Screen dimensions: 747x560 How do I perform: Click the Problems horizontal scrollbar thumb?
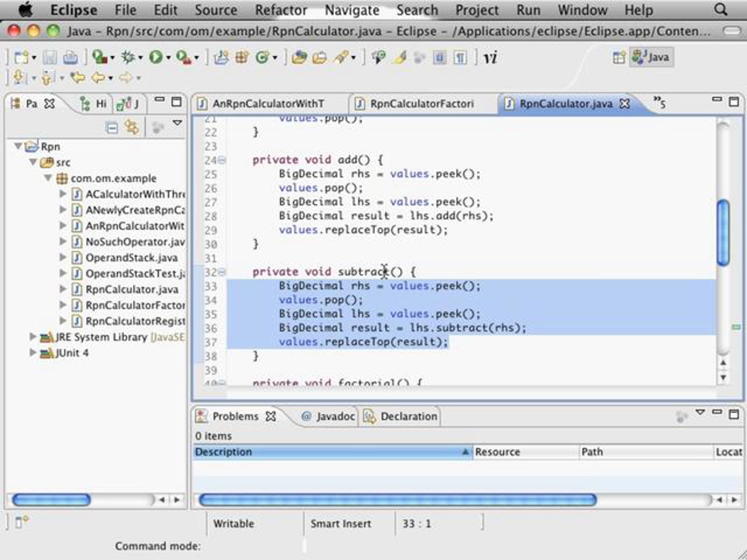[x=398, y=500]
